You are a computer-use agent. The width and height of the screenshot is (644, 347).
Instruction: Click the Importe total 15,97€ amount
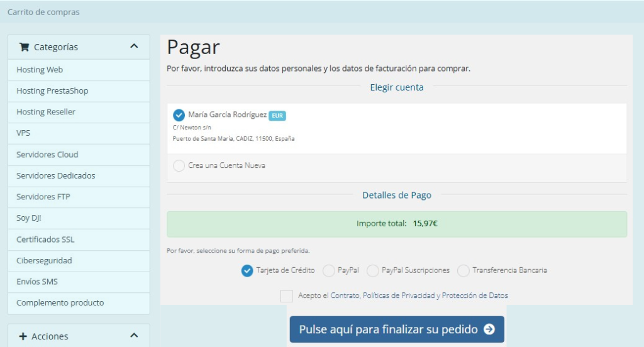point(425,224)
